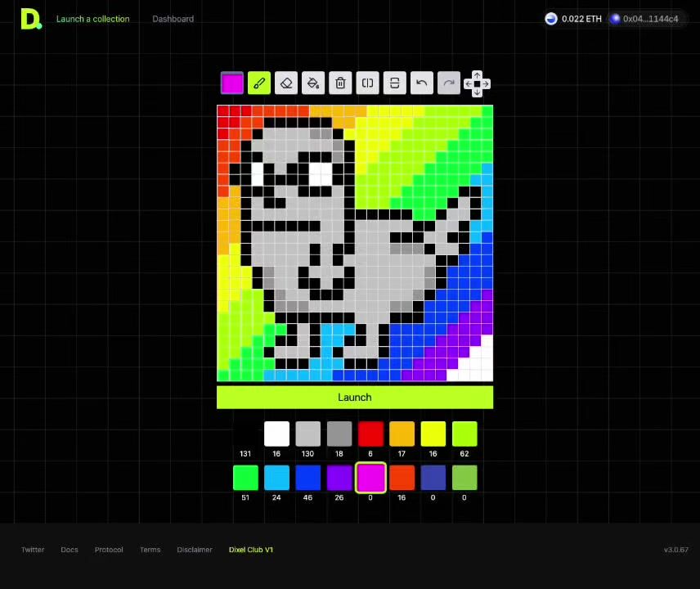Click the red top-left canvas pixel
The height and width of the screenshot is (589, 700).
(222, 111)
